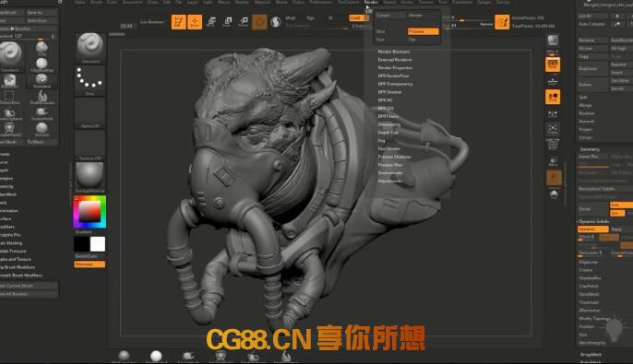The width and height of the screenshot is (633, 364).
Task: Open the StartupMaterial sphere selector
Action: 90,177
